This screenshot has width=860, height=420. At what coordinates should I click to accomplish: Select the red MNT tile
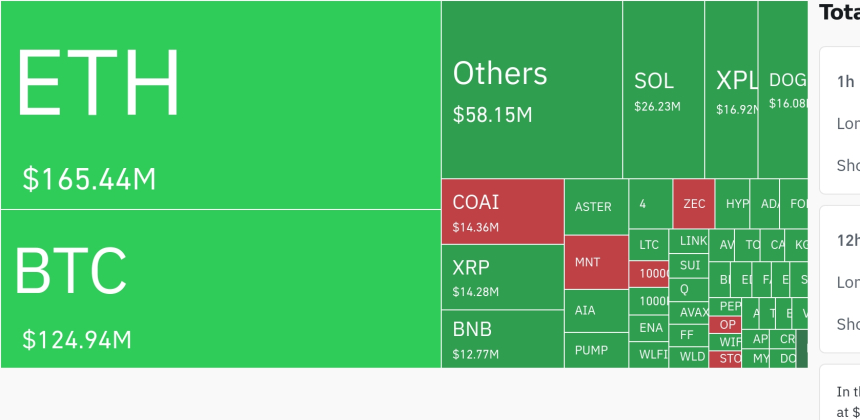(596, 262)
